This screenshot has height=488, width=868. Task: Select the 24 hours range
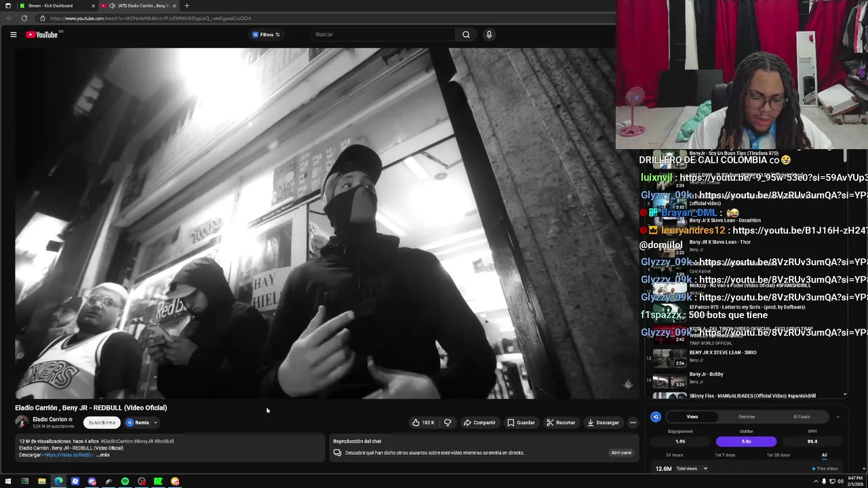(674, 455)
